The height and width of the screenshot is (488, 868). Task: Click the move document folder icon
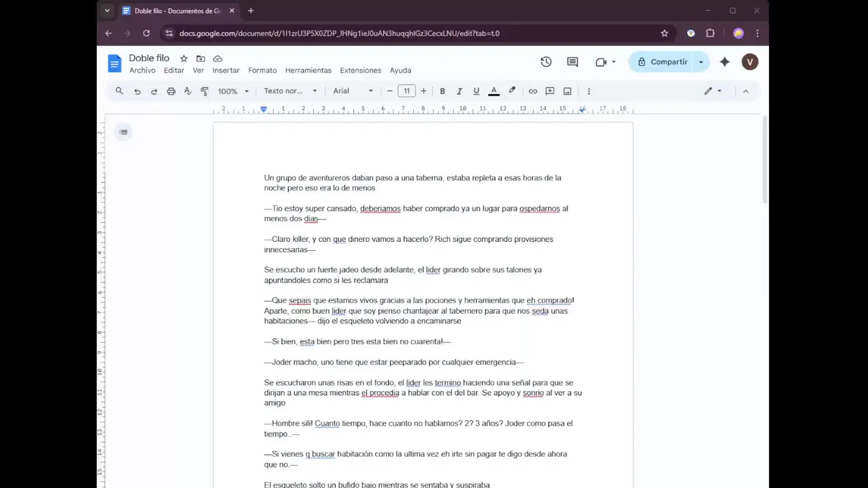201,59
